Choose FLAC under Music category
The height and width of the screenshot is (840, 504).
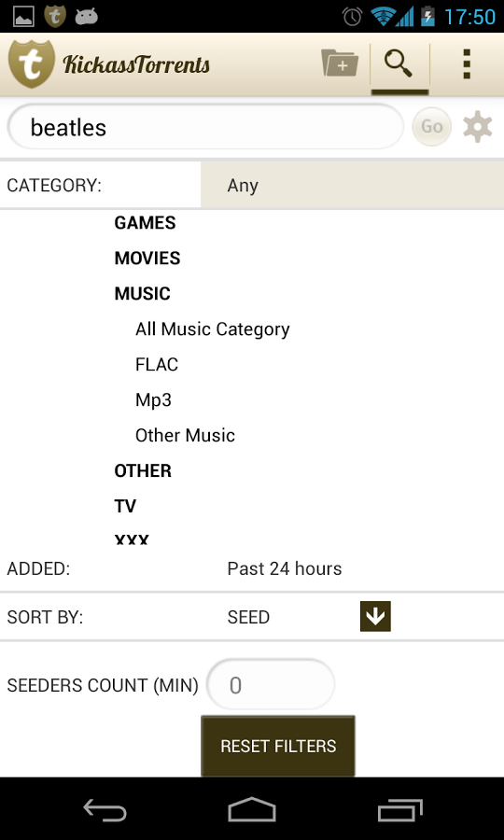(x=157, y=364)
